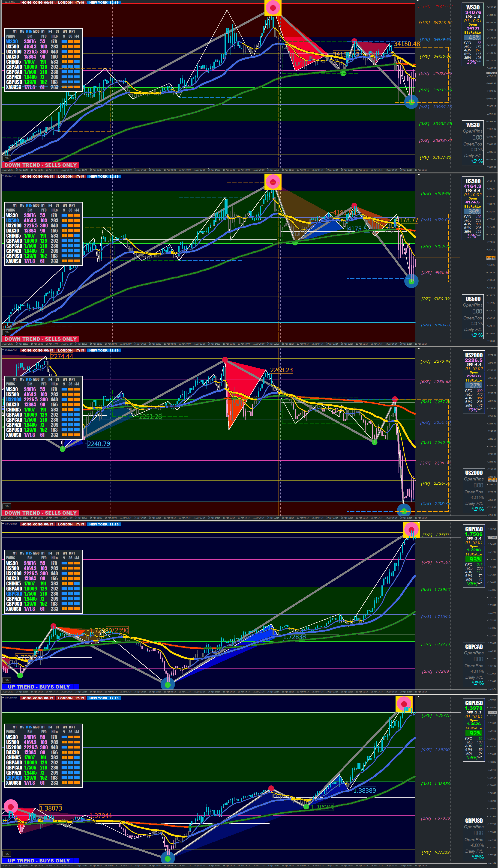This screenshot has width=498, height=868.
Task: Click pink circle top marker on WS30 chart
Action: point(273,7)
